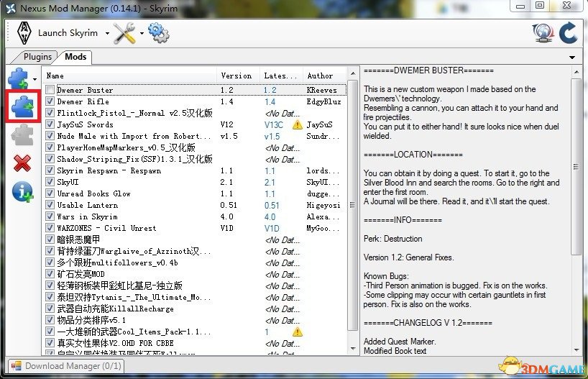
Task: Click warning icon on JaySuS Swords row
Action: pos(298,124)
